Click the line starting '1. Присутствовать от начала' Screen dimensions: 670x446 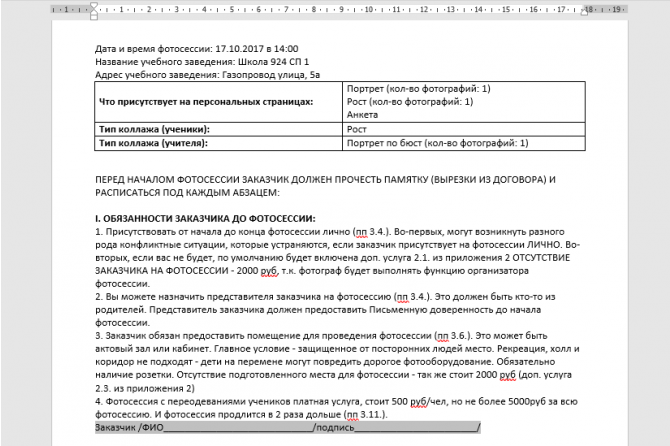point(329,232)
